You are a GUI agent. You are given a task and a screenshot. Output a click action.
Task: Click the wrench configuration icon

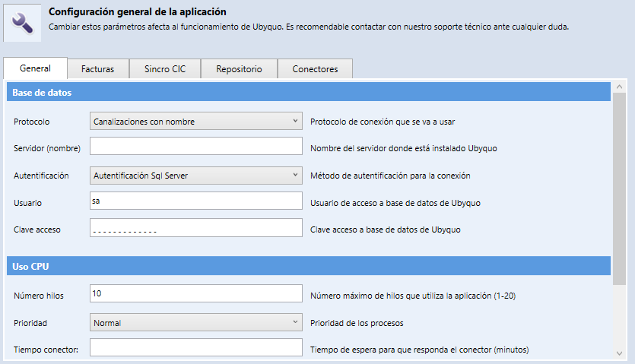22,23
